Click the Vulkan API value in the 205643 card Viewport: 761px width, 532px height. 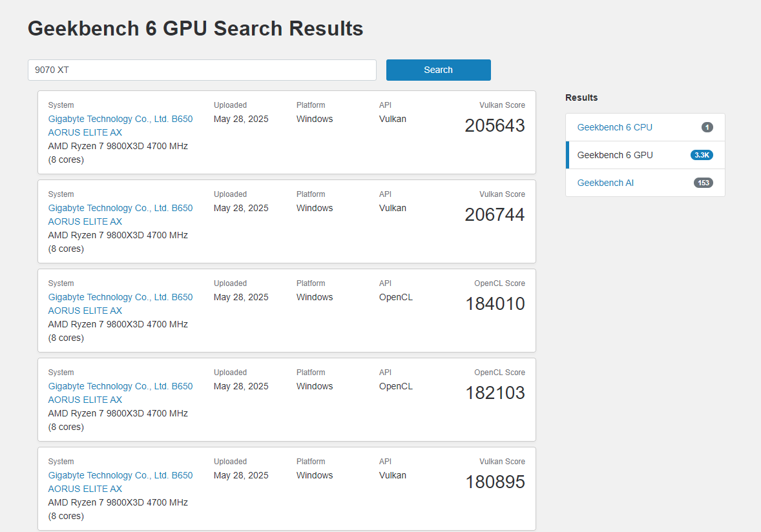(x=393, y=119)
